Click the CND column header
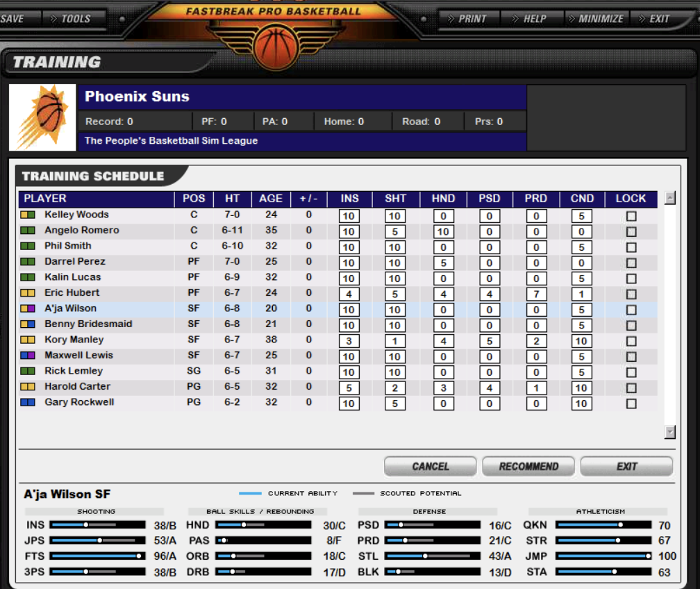The image size is (700, 589). [x=582, y=199]
